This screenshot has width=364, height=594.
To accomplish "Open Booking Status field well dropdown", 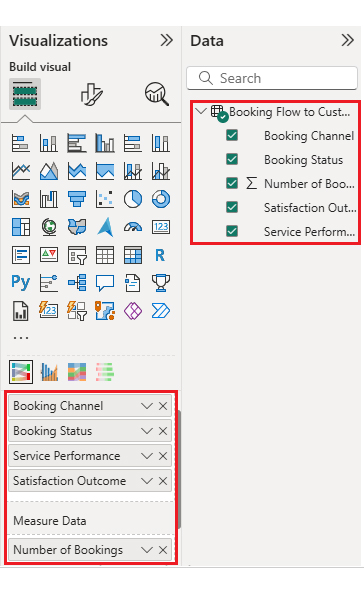I will pos(147,431).
